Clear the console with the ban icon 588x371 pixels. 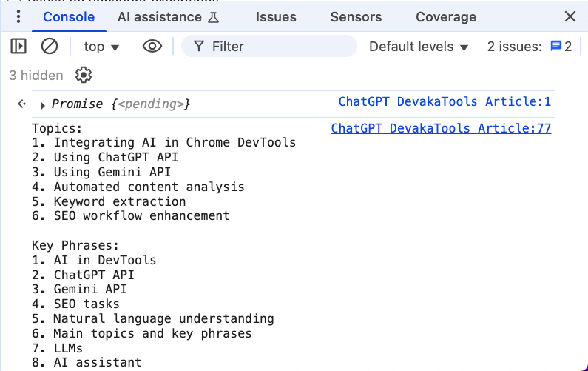49,47
